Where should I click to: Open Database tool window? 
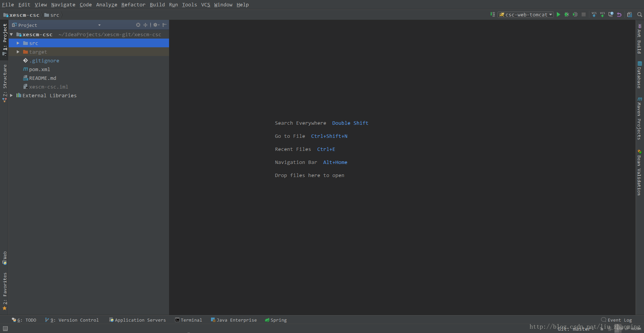click(639, 75)
